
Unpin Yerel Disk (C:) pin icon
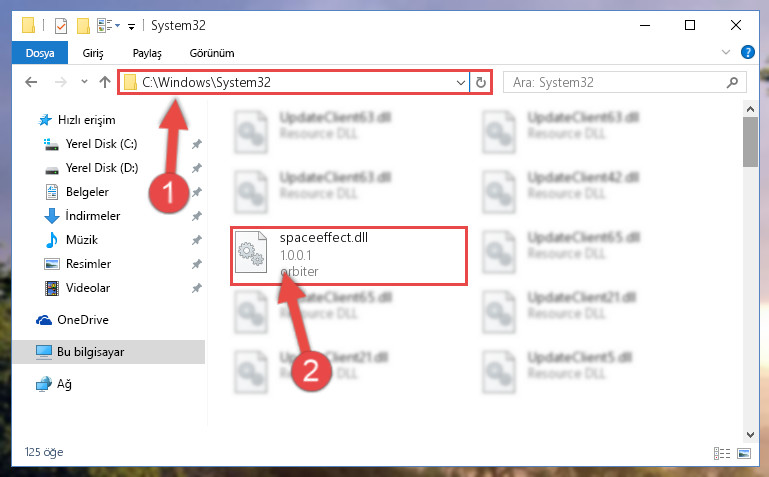(197, 144)
